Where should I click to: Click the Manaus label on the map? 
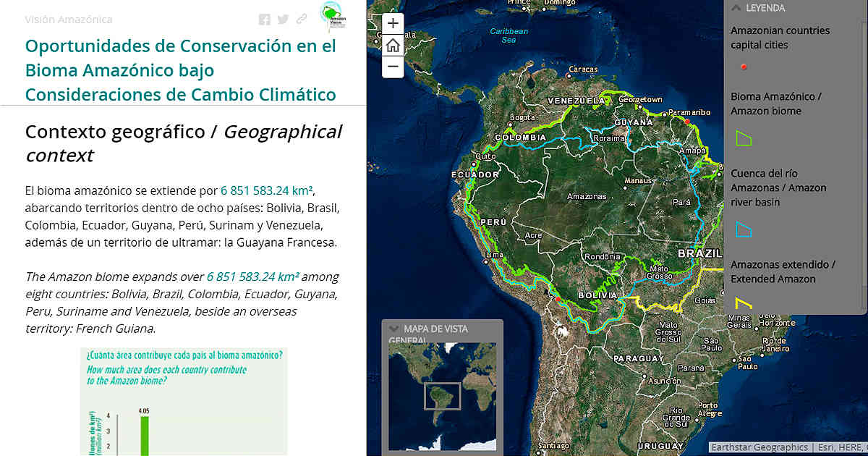[638, 180]
